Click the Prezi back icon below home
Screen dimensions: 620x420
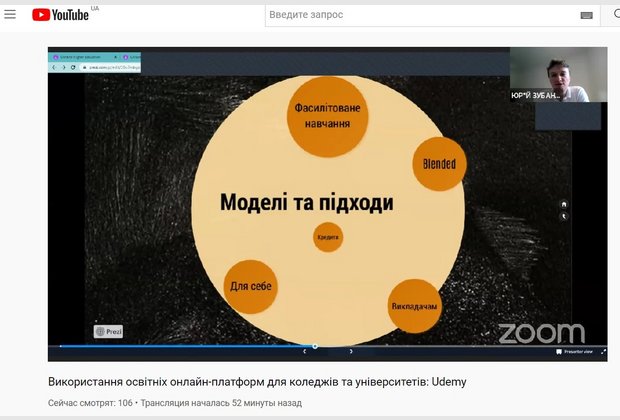564,216
